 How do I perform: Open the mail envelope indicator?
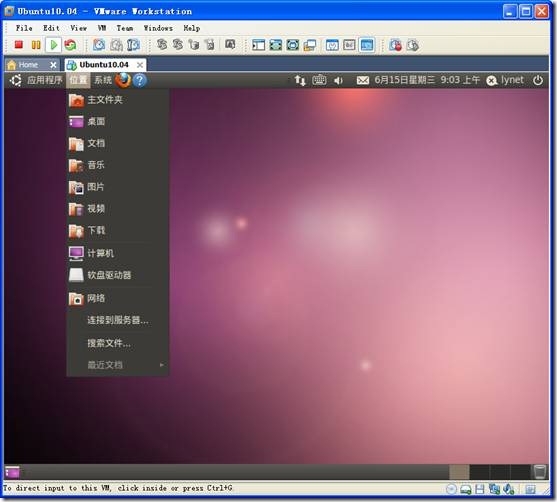coord(363,81)
